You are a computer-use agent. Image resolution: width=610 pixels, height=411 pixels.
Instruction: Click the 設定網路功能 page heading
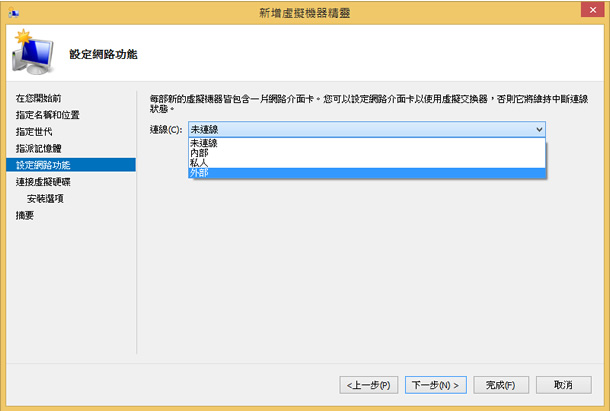103,54
